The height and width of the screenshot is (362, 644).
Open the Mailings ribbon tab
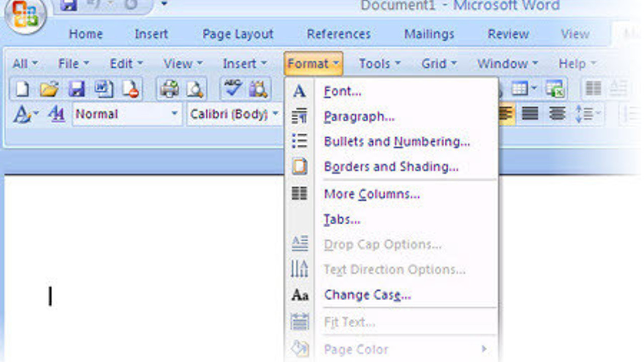429,34
